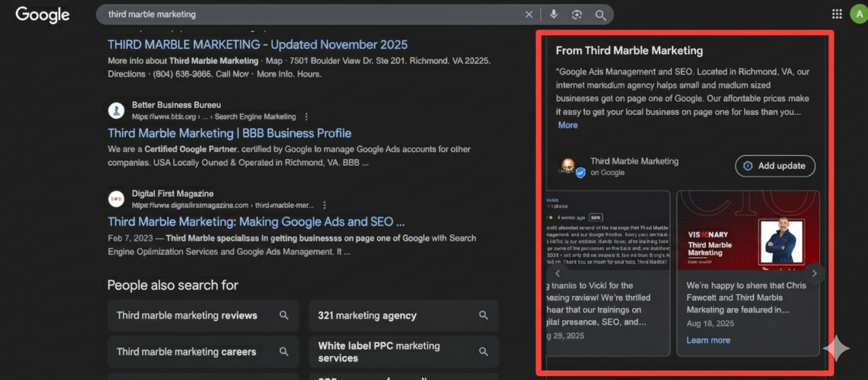Click the 'Digital First Magazine' site name
This screenshot has height=380, width=868.
coord(172,193)
